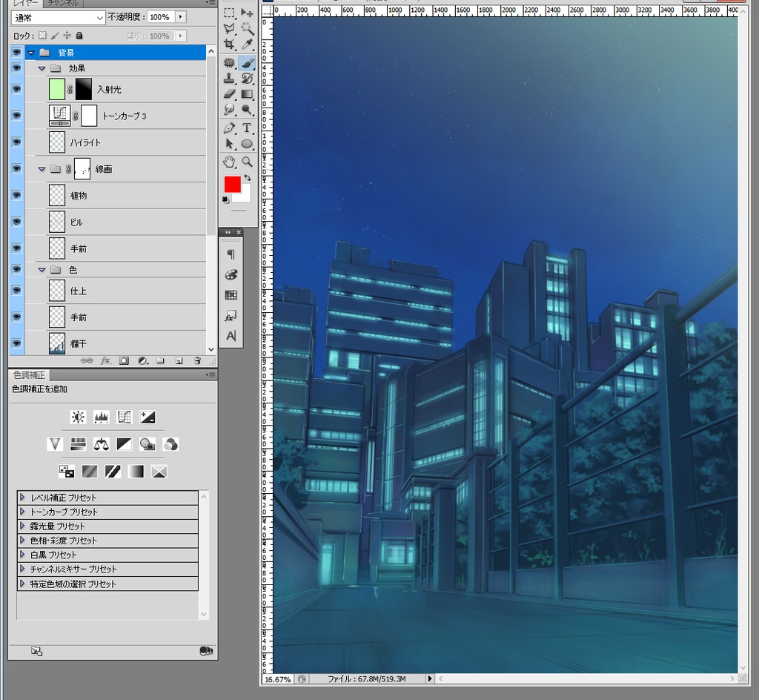Toggle visibility of the 植物 layer
Screen dimensions: 759x700
tap(16, 194)
